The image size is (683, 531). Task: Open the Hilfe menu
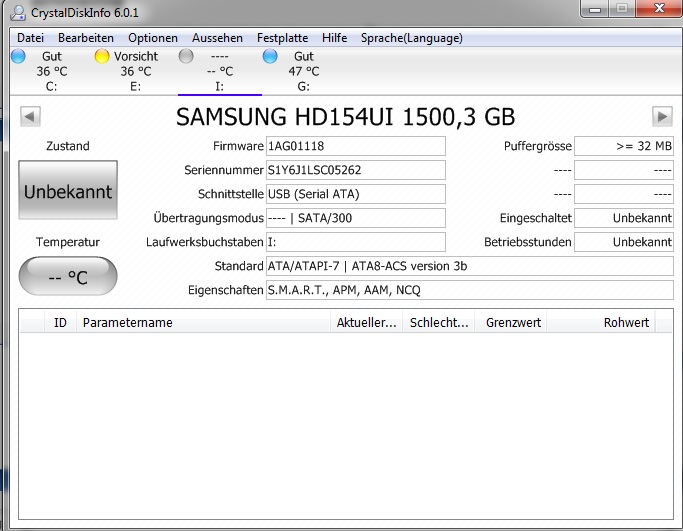pos(335,38)
